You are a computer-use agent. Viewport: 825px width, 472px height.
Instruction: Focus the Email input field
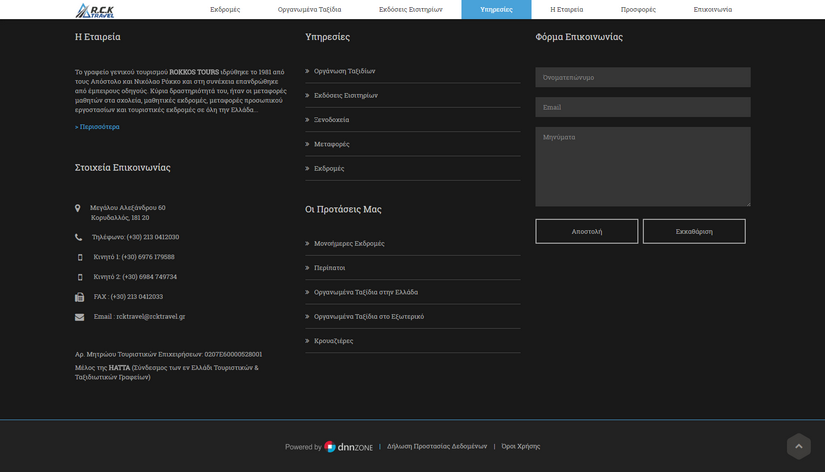point(642,107)
